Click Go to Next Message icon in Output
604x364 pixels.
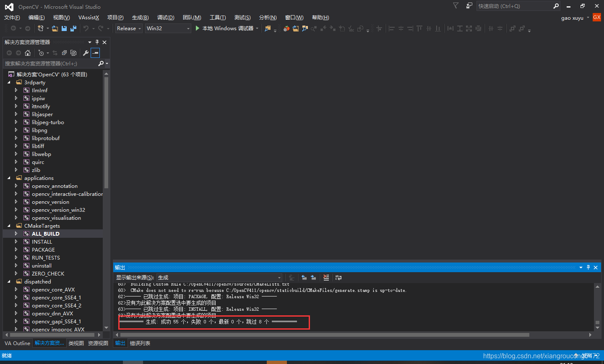point(313,278)
